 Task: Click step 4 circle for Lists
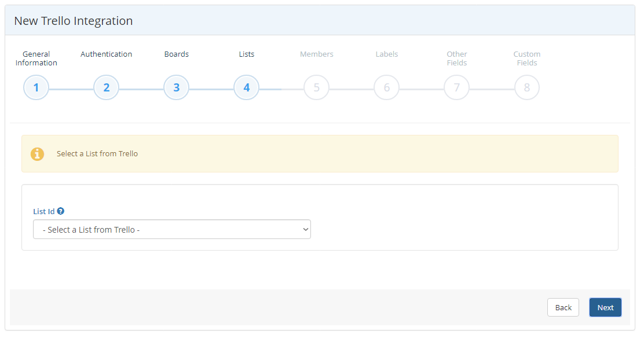coord(246,87)
